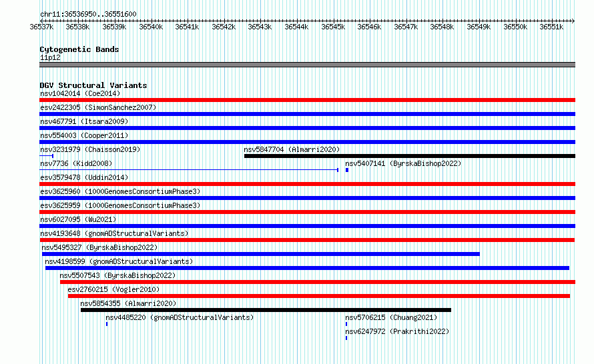The image size is (594, 364).
Task: Open nsv5407141 (ByrskaBishop2022) label
Action: coord(403,163)
